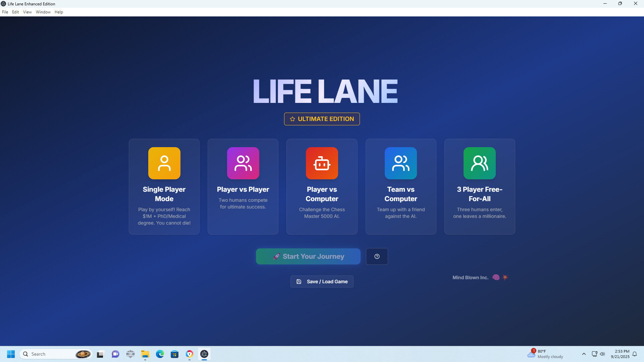Expand hidden icons in the system tray
Image resolution: width=644 pixels, height=362 pixels.
click(584, 354)
